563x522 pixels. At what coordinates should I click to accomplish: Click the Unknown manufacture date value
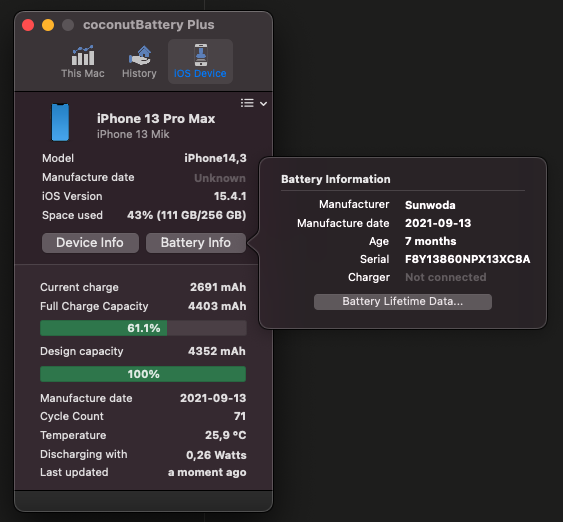(x=220, y=178)
